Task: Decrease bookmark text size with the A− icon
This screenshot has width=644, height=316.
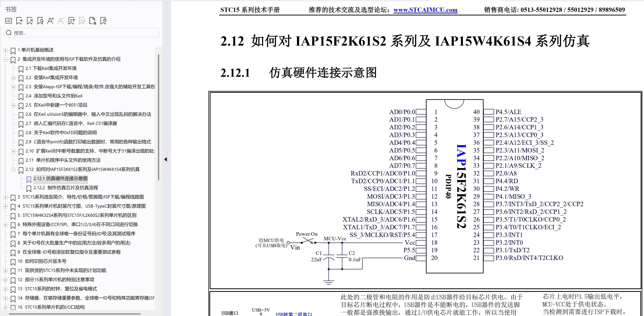Action: tap(61, 21)
